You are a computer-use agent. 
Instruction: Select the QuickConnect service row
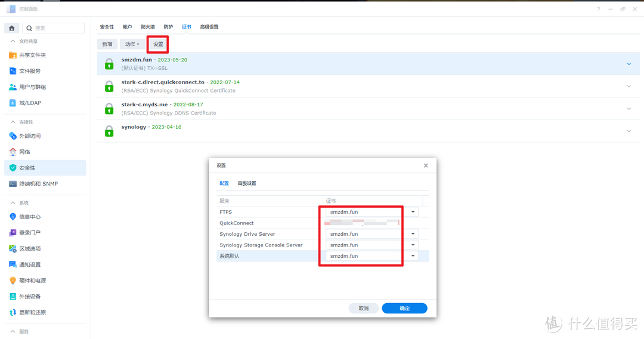323,223
